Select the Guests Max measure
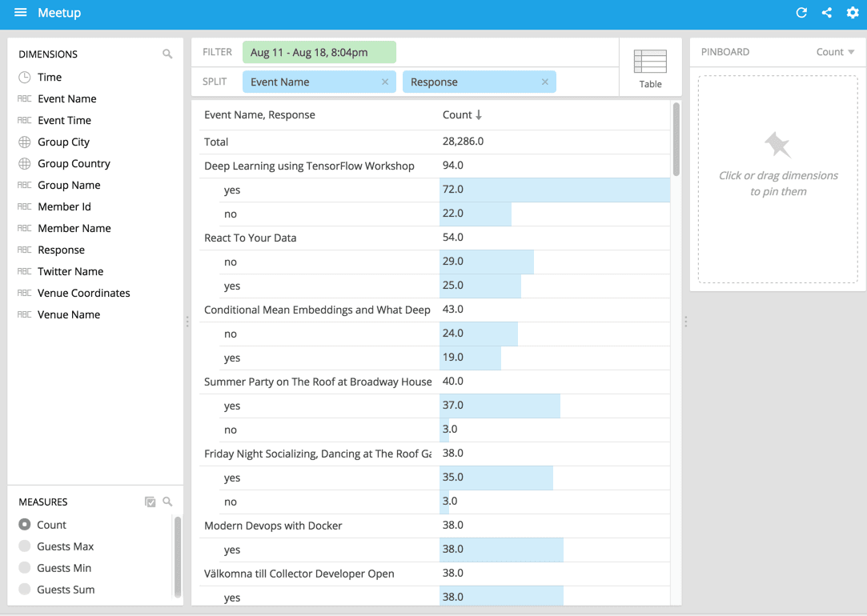The image size is (867, 616). (x=65, y=546)
